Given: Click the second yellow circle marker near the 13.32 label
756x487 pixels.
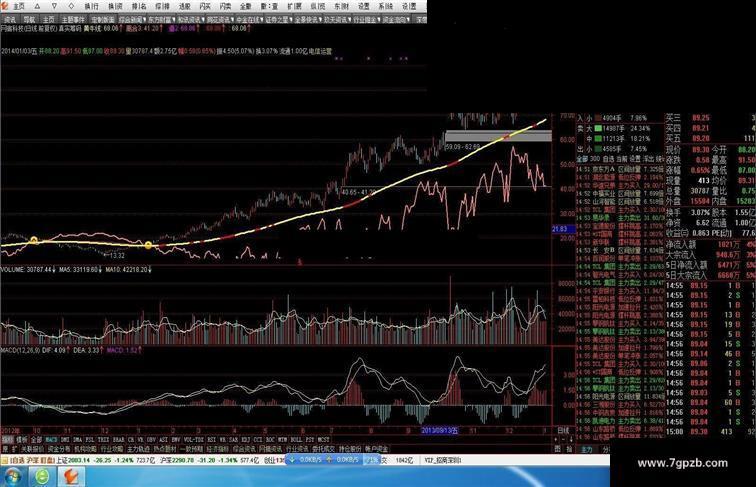Looking at the screenshot, I should [x=148, y=245].
